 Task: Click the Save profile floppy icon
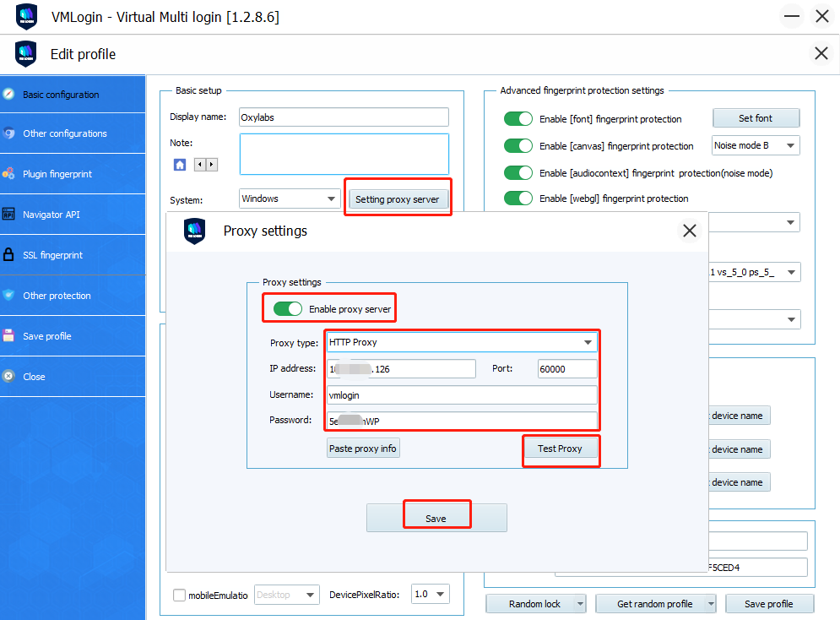tap(8, 336)
